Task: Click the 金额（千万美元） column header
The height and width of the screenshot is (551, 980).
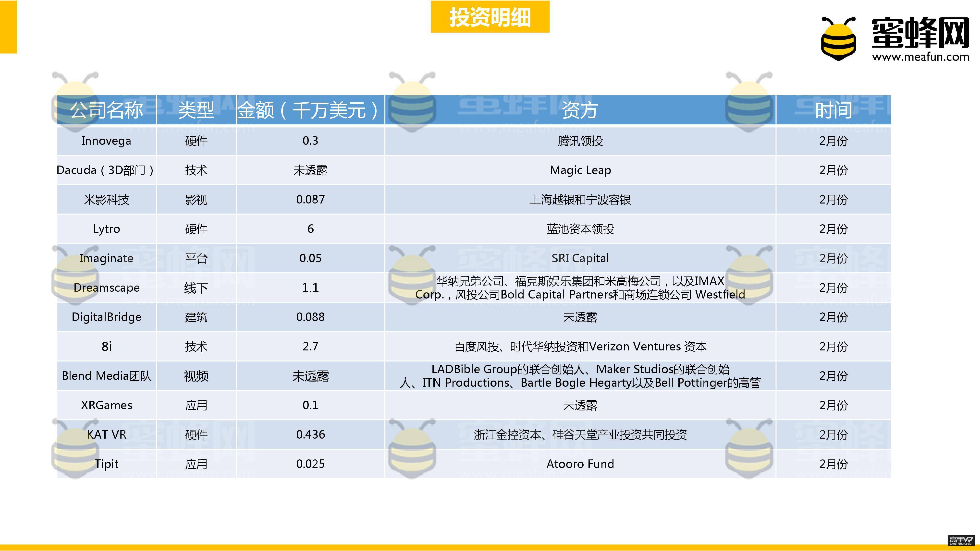Action: (x=310, y=110)
